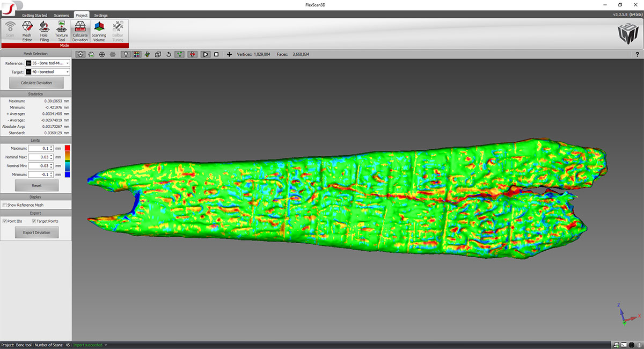The height and width of the screenshot is (349, 644).
Task: Switch to the Settings tab
Action: click(100, 15)
